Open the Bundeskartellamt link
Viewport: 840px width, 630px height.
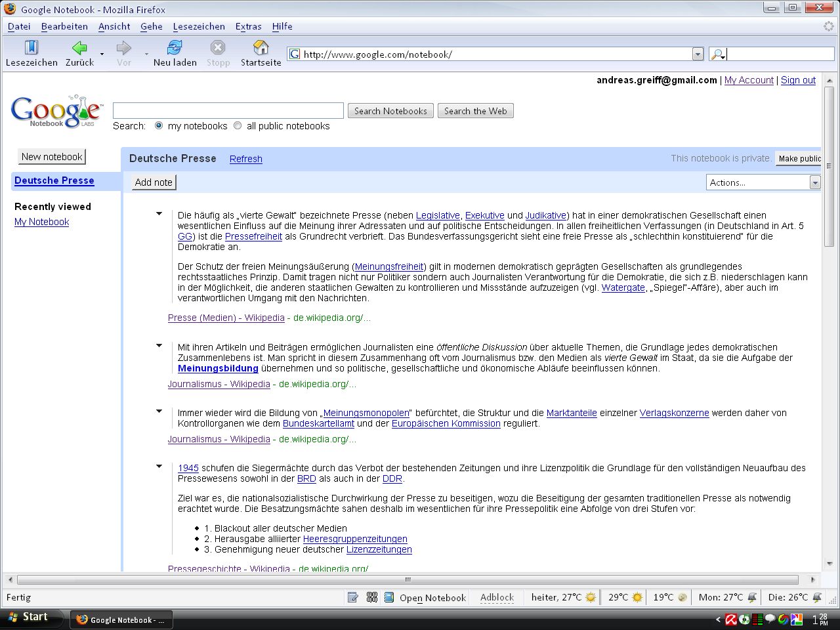[318, 423]
